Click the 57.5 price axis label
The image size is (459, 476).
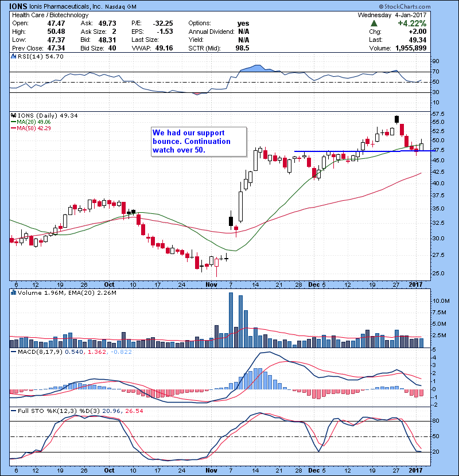pos(438,114)
